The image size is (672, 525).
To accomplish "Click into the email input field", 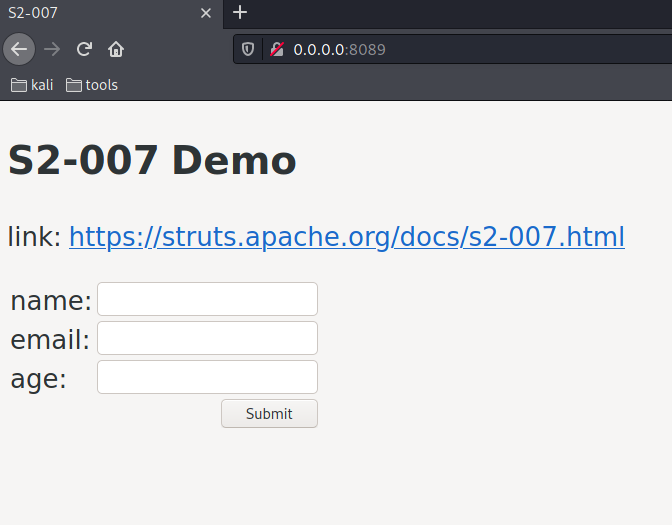I will [207, 338].
